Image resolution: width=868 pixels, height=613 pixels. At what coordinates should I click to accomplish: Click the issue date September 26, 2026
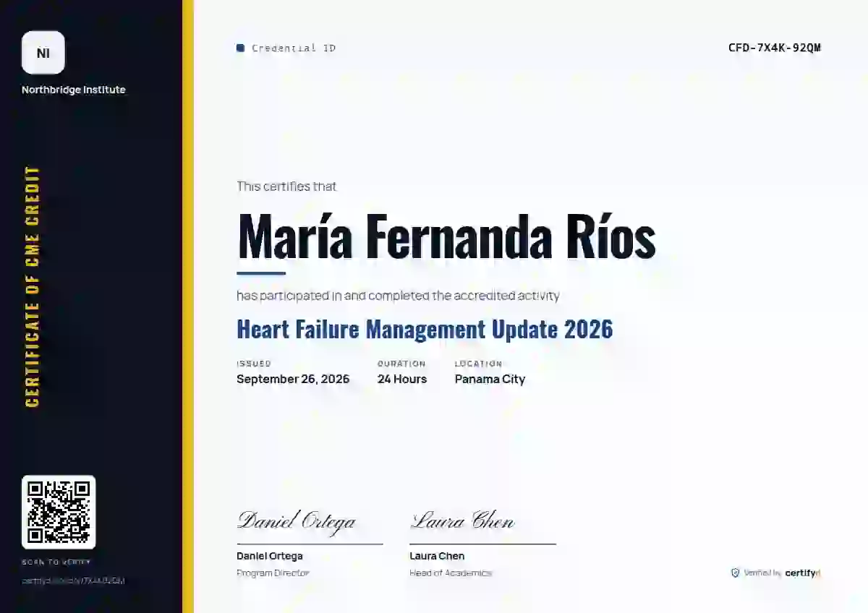point(293,379)
